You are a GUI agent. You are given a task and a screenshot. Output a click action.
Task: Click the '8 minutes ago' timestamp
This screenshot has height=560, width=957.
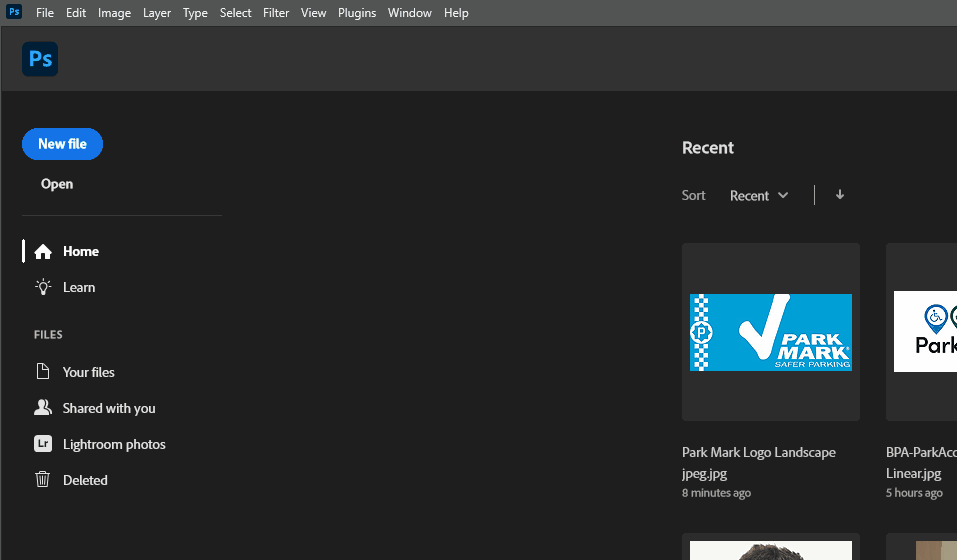[716, 493]
